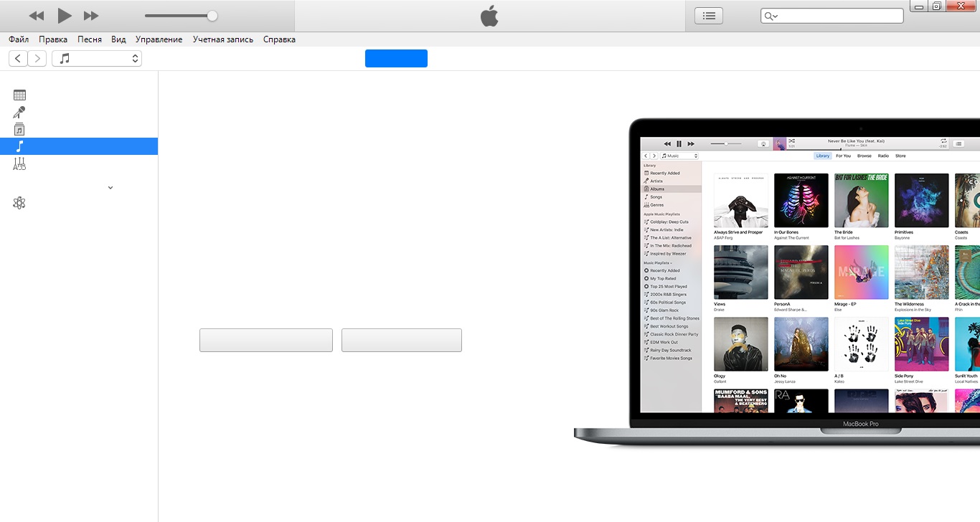Click the search field in iTunes

pos(832,16)
